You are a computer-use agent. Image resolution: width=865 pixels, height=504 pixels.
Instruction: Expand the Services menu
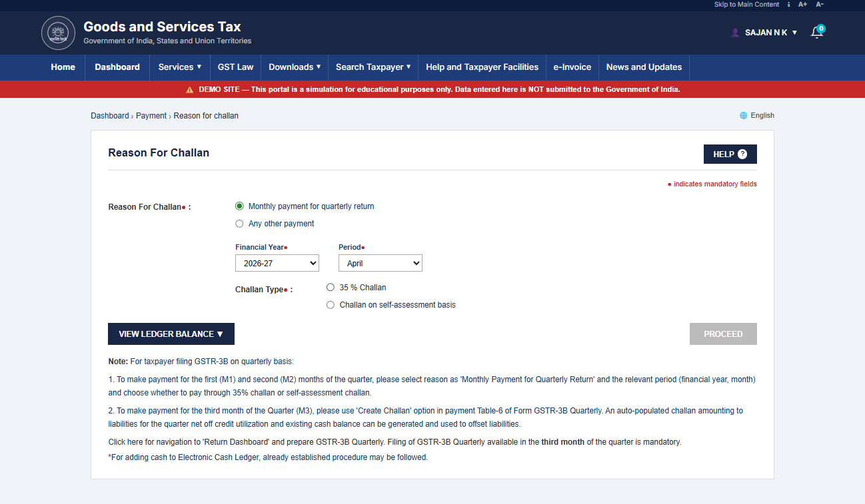(x=180, y=67)
